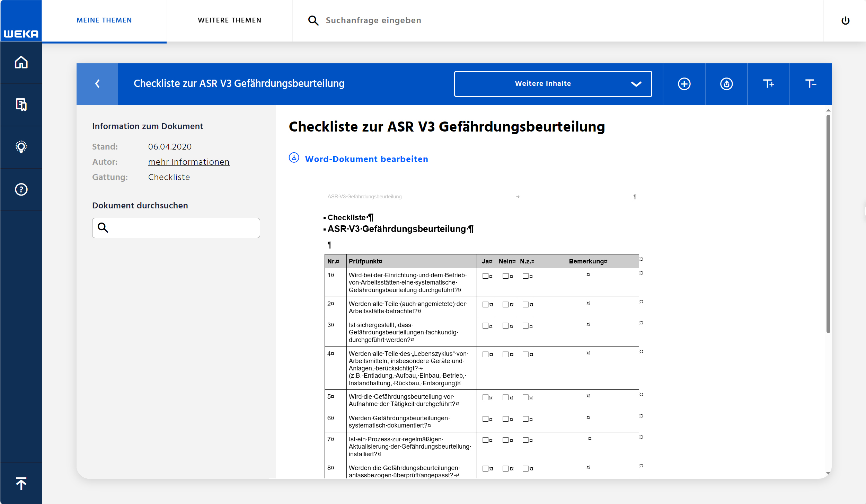Check the Ja box for row 3
This screenshot has width=866, height=504.
click(485, 326)
